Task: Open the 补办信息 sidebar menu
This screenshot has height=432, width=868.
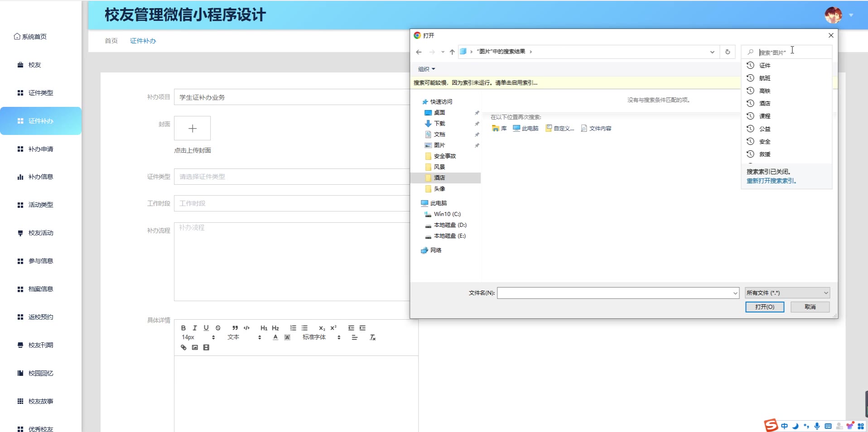Action: [41, 177]
